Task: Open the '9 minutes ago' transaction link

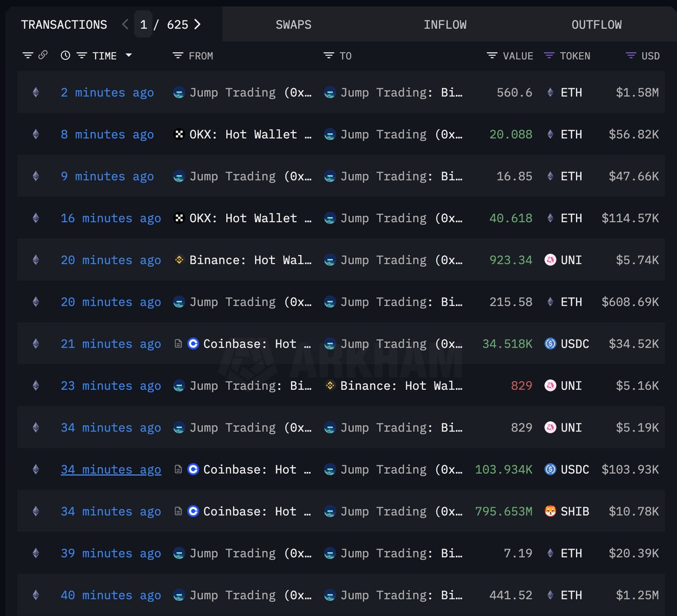Action: click(107, 176)
